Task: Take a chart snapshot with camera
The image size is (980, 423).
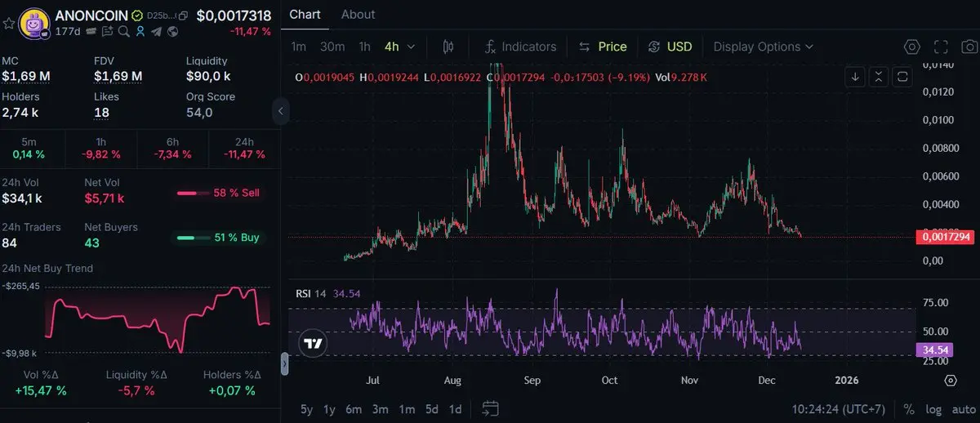Action: point(969,47)
